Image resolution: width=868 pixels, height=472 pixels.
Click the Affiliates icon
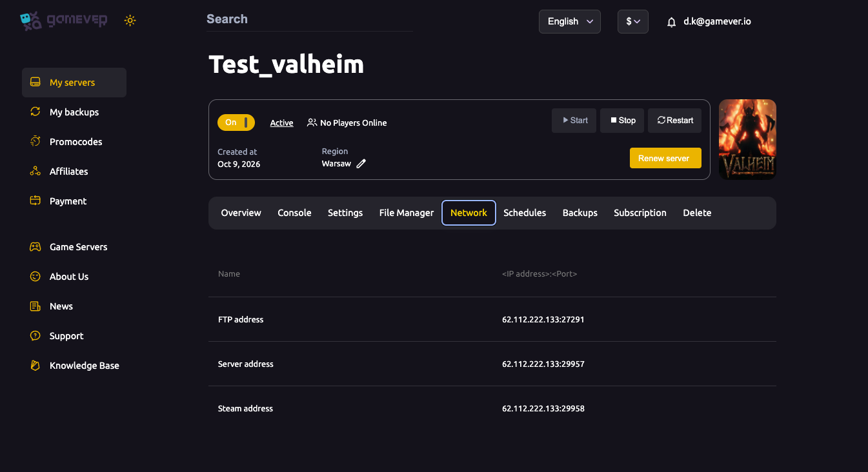[35, 172]
